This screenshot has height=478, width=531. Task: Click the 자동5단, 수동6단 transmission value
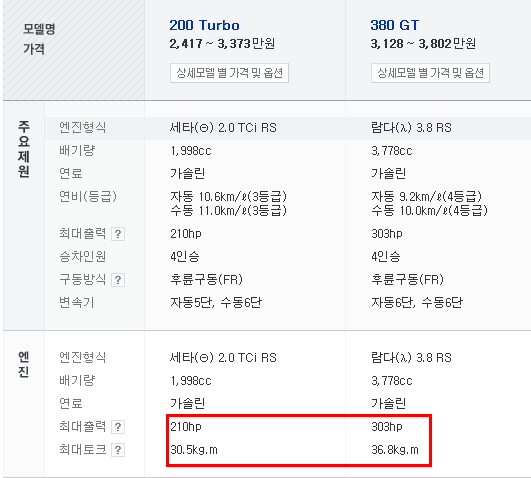click(216, 302)
